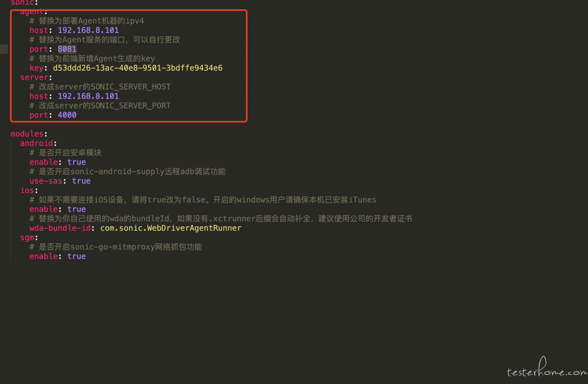
Task: Click the 'key' label under agent
Action: coord(36,68)
